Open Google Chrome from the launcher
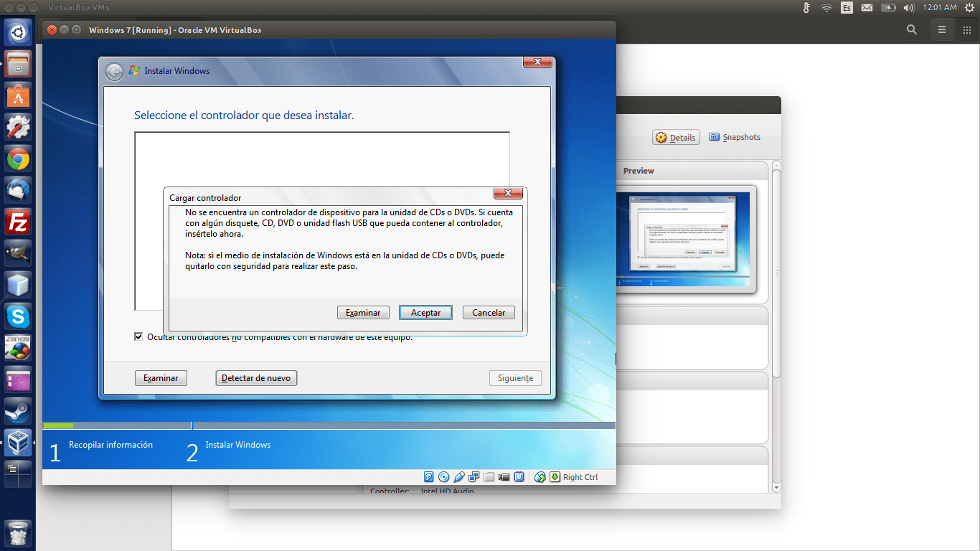This screenshot has height=551, width=980. click(17, 159)
